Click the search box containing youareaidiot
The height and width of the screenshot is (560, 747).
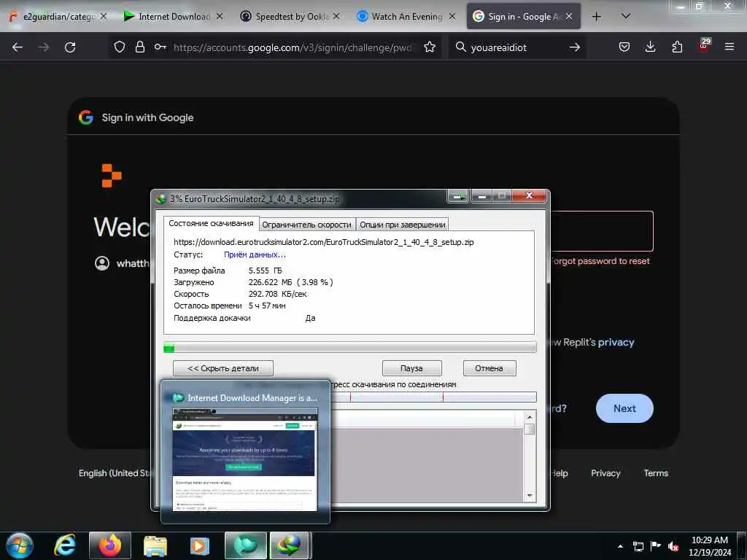[517, 47]
